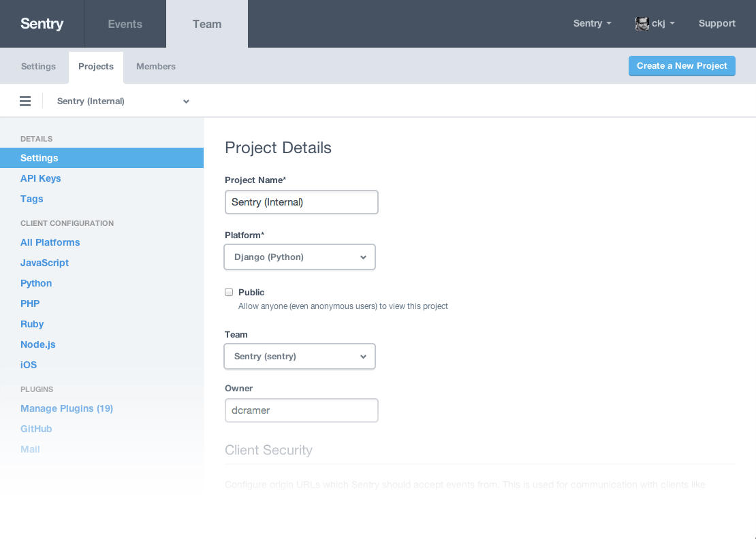The height and width of the screenshot is (539, 756).
Task: Click the ckj user avatar
Action: pos(642,24)
